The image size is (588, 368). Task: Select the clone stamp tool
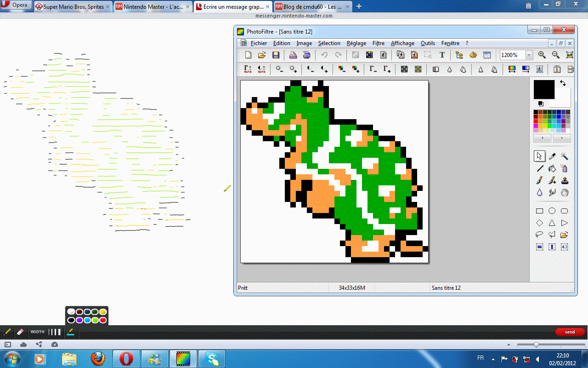click(565, 181)
